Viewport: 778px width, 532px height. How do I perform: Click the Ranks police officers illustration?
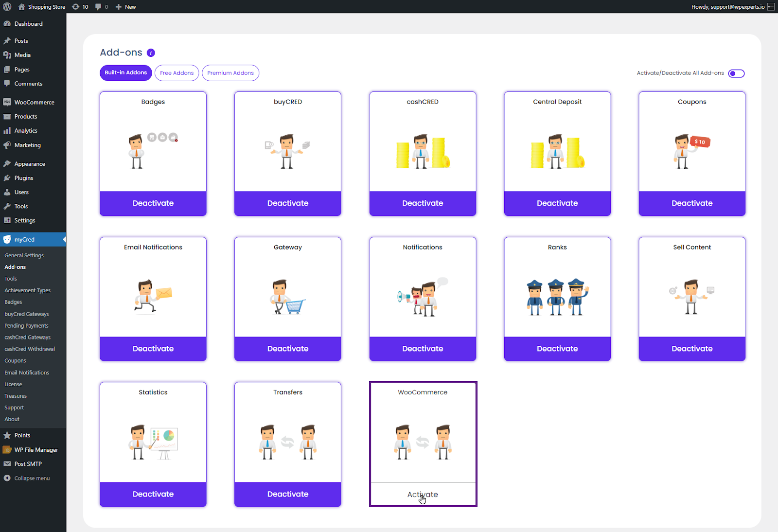[557, 297]
